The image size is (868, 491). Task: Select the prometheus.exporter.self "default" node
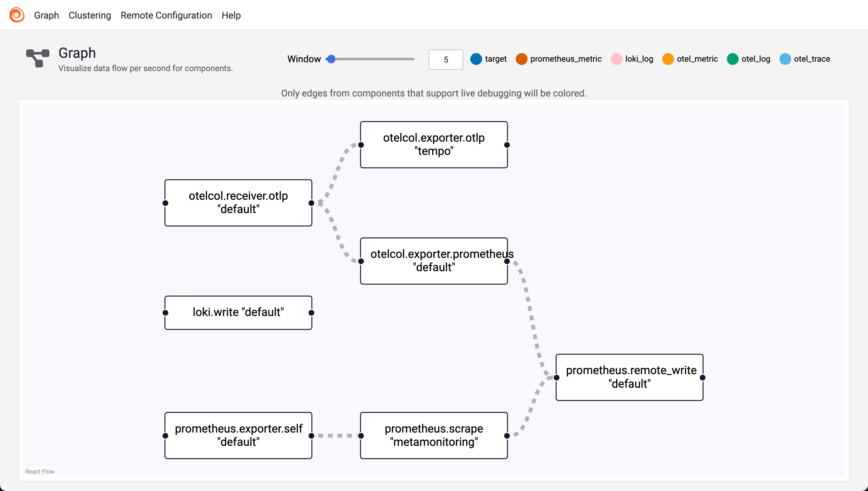click(238, 435)
